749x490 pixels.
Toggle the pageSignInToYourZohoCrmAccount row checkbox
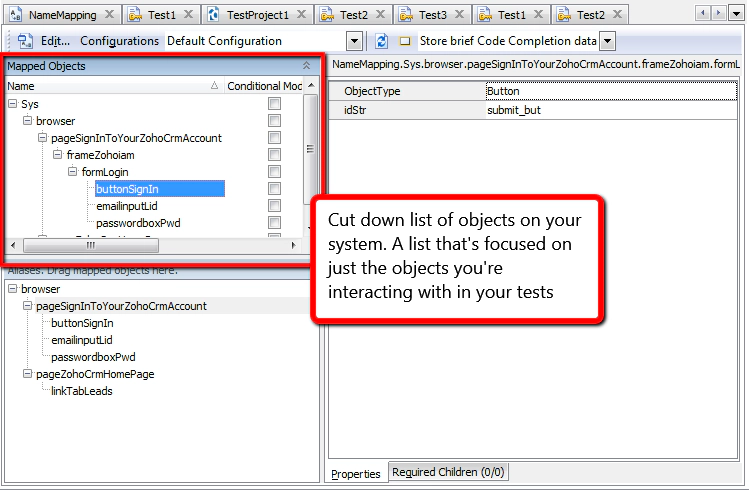[x=274, y=138]
